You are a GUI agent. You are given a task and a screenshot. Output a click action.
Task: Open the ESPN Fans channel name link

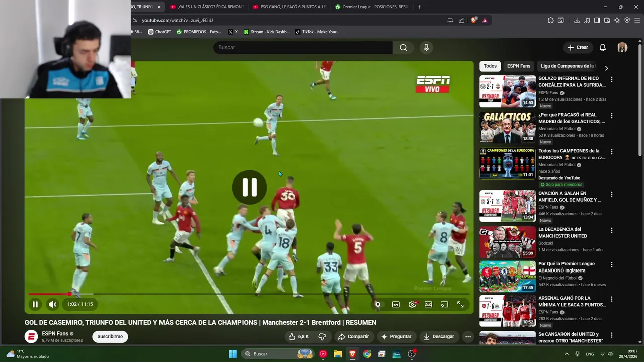click(x=55, y=334)
